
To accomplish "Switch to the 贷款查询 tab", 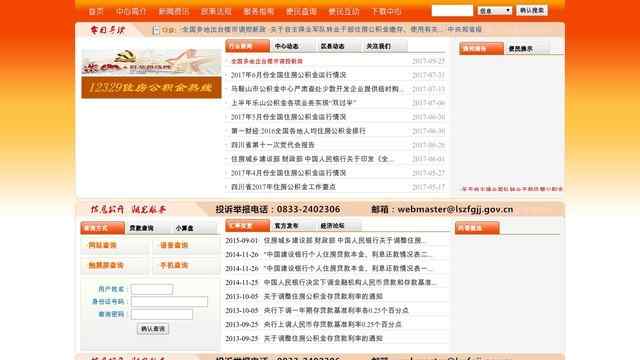I will click(142, 228).
